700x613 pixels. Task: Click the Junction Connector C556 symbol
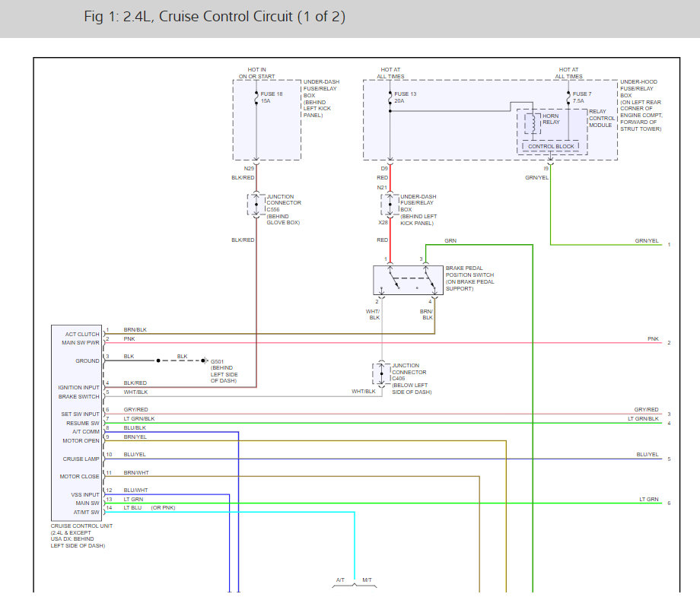(256, 205)
